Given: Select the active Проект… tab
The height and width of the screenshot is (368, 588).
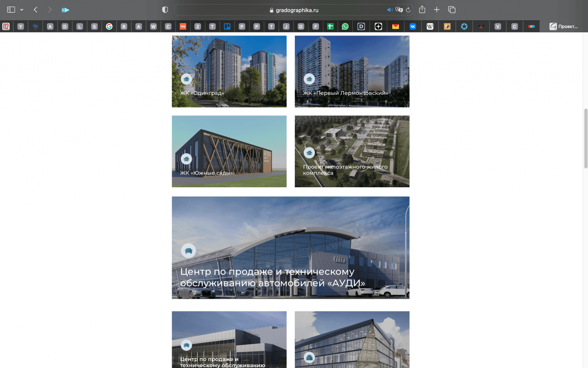Looking at the screenshot, I should pyautogui.click(x=564, y=26).
